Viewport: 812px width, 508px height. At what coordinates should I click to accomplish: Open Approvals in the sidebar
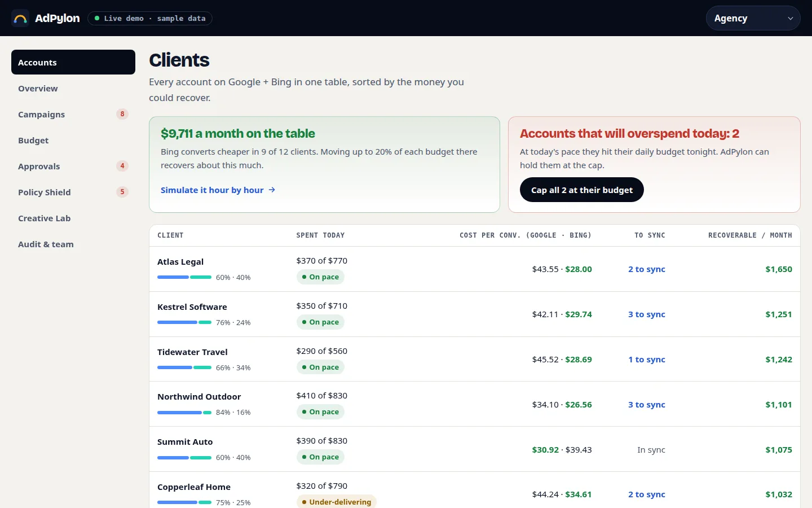[x=73, y=166]
